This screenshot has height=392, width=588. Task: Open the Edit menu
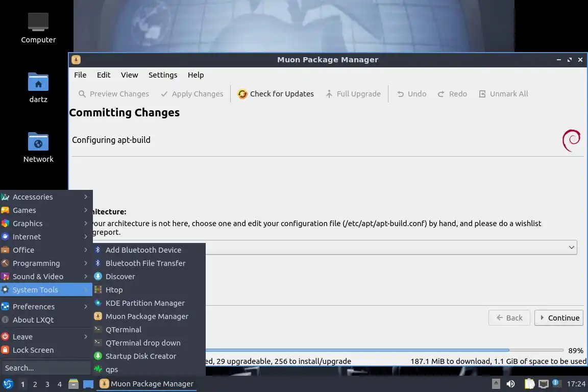point(104,75)
